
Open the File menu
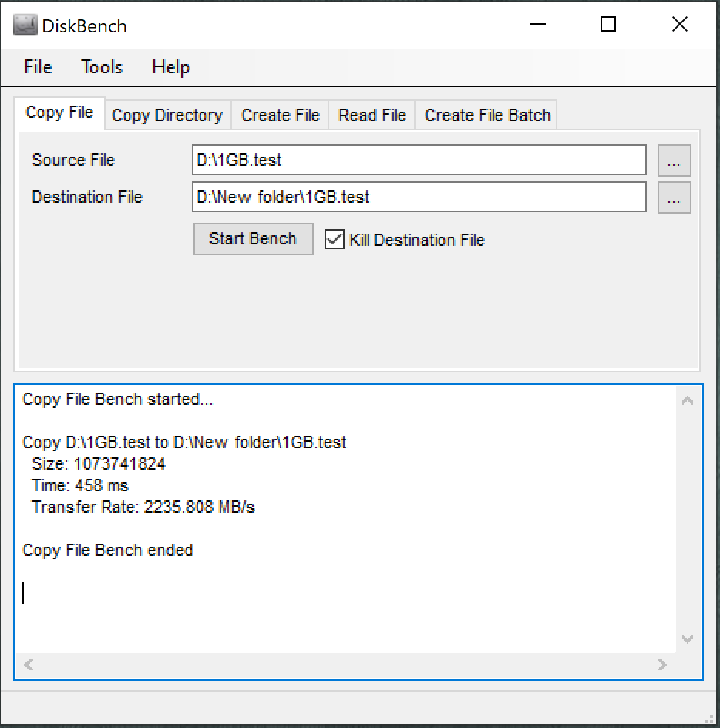click(38, 67)
